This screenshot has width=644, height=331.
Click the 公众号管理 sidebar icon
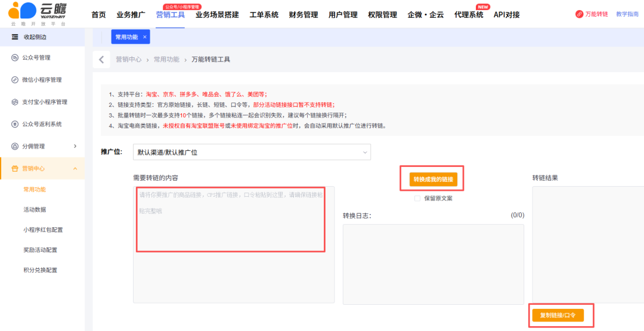[x=15, y=57]
